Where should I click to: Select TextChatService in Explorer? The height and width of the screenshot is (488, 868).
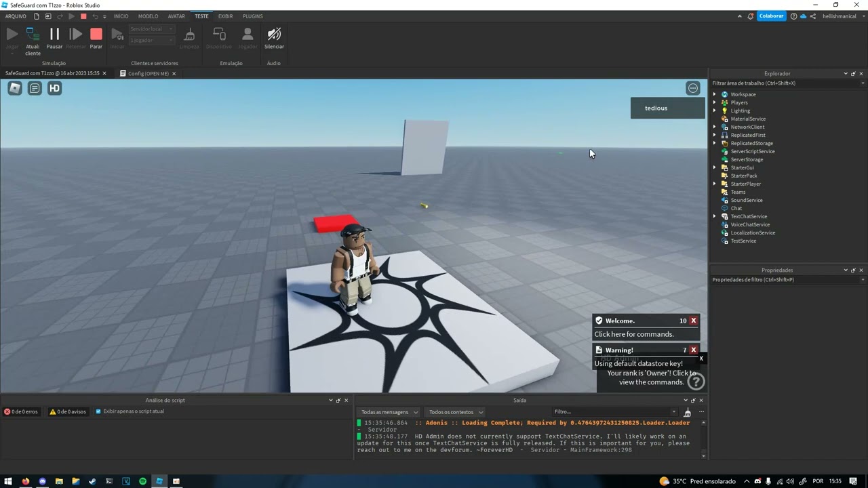coord(749,216)
